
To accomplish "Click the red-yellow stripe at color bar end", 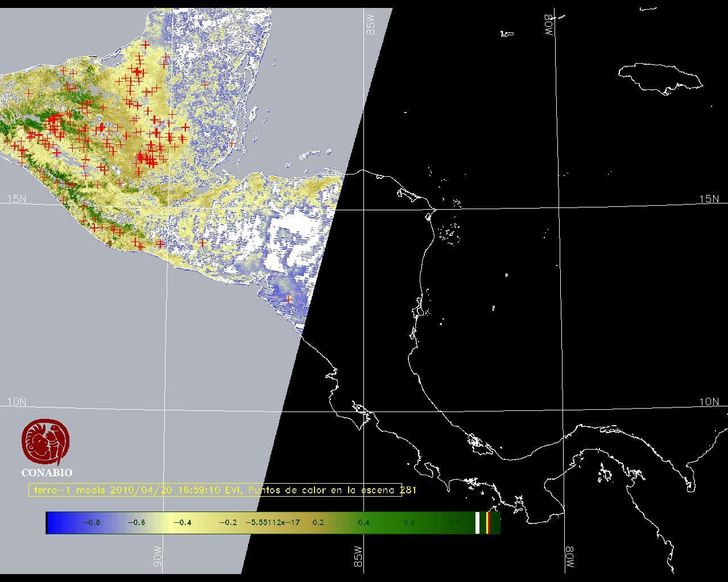I will [488, 522].
